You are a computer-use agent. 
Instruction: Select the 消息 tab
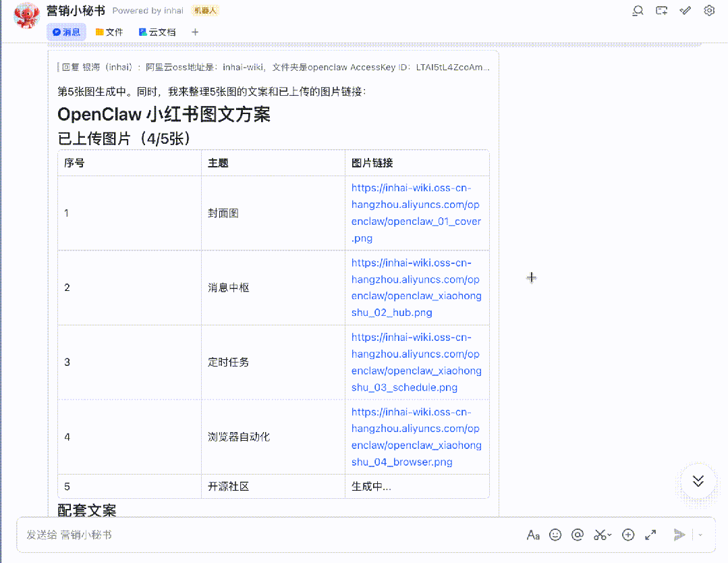click(x=66, y=32)
